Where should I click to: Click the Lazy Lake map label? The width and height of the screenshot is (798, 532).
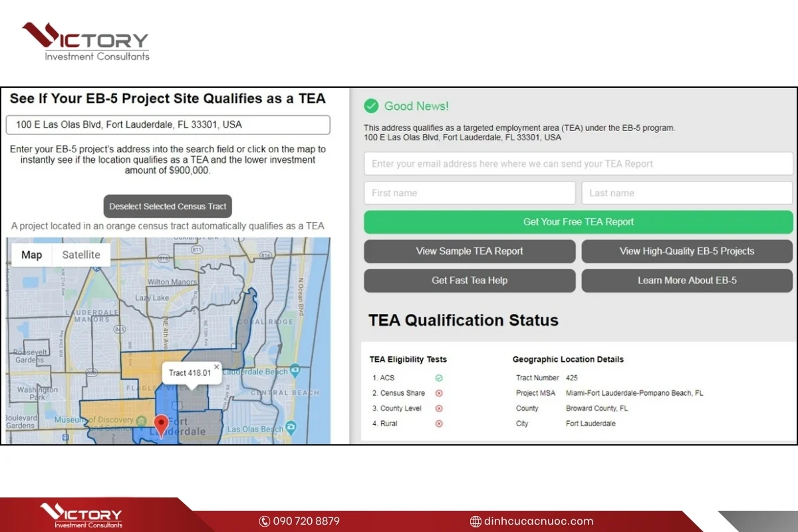pyautogui.click(x=152, y=298)
